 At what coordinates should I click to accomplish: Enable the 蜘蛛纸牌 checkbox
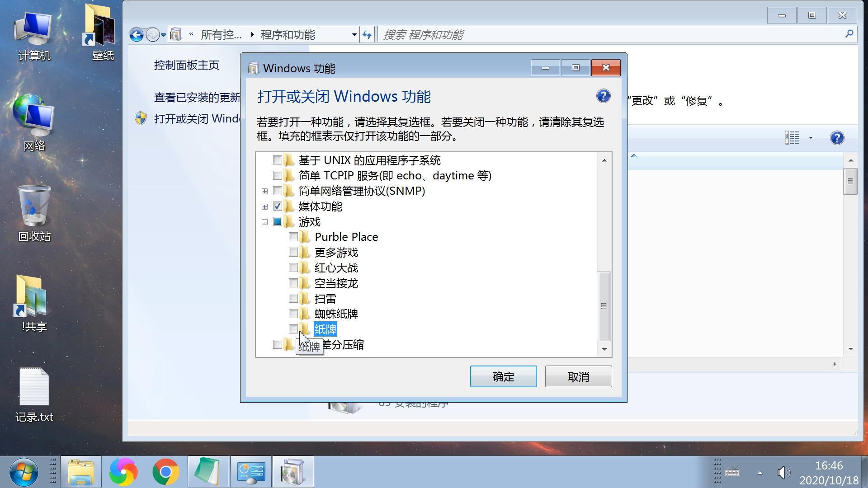pos(293,314)
